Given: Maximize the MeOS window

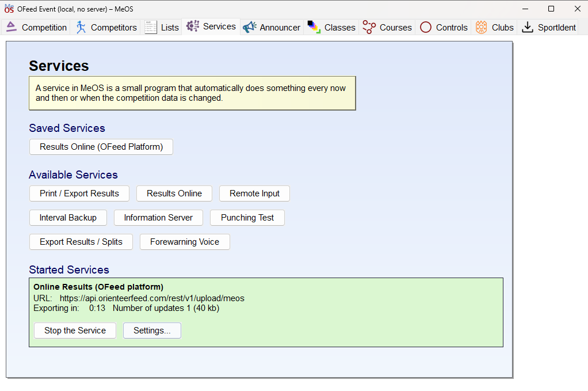Looking at the screenshot, I should point(551,9).
